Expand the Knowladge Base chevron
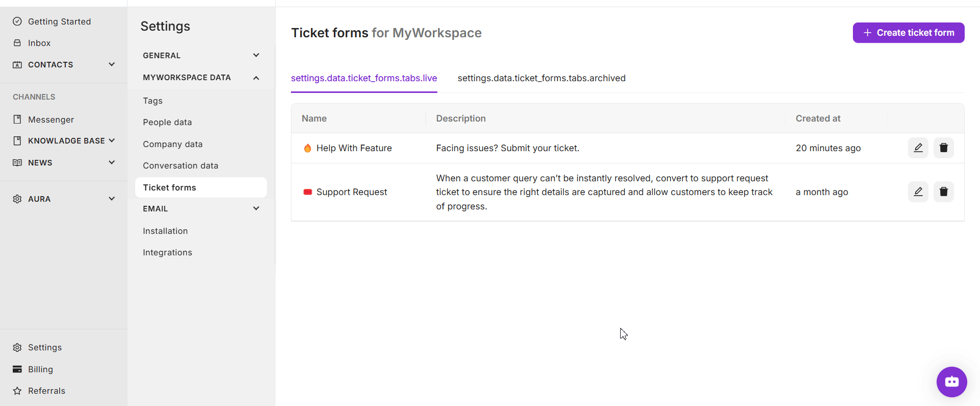 point(112,140)
